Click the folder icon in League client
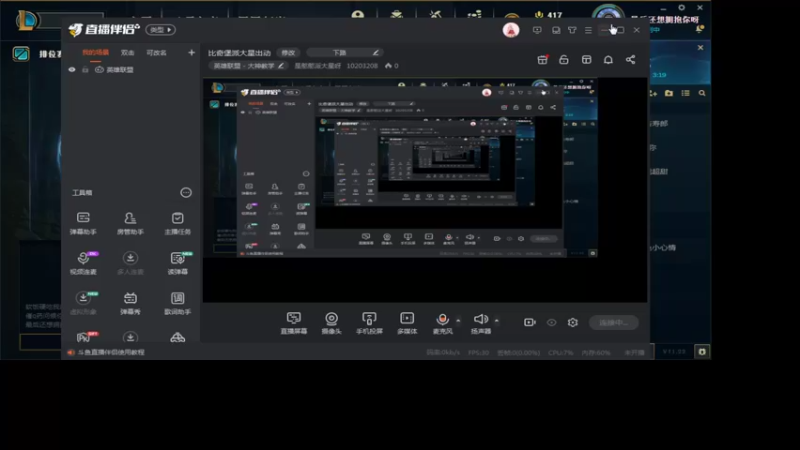Screen dimensions: 800x450 pos(669,93)
